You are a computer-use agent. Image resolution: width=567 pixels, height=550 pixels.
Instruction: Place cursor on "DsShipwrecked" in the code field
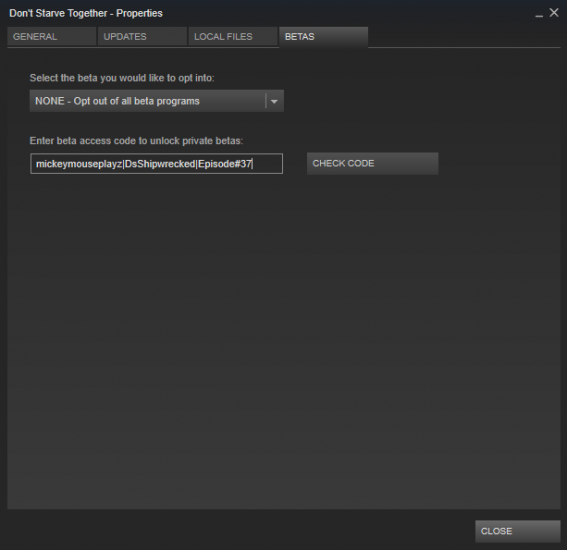(x=160, y=164)
